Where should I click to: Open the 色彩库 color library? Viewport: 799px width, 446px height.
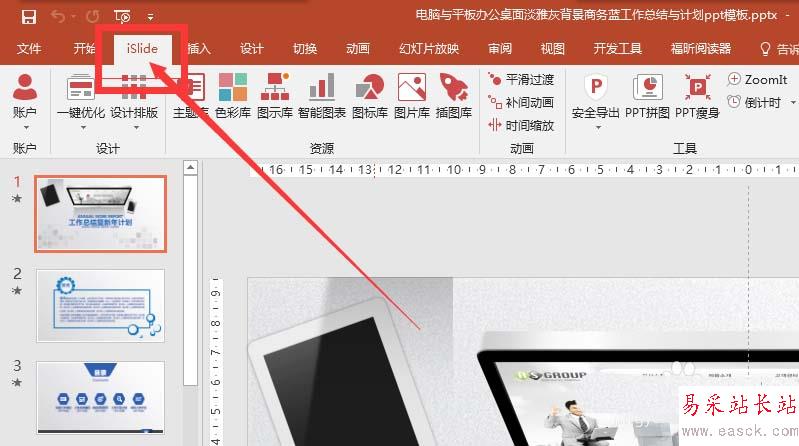pyautogui.click(x=233, y=95)
